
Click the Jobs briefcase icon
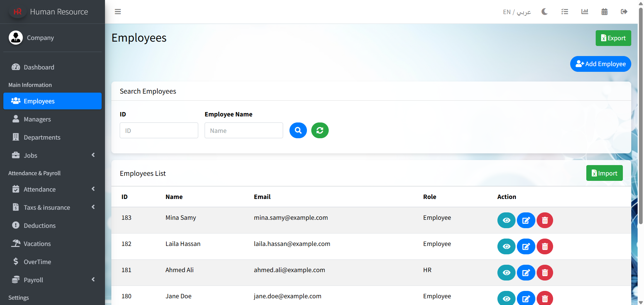point(16,155)
